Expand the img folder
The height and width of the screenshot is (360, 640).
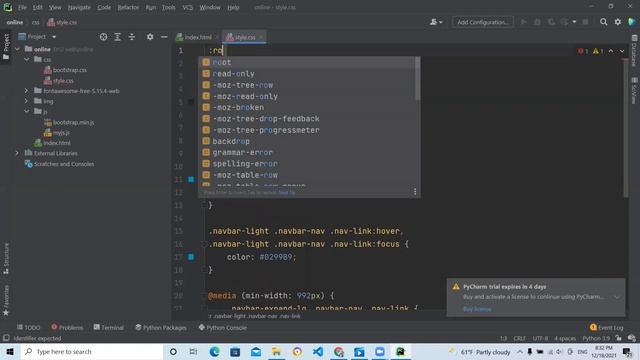click(x=27, y=101)
